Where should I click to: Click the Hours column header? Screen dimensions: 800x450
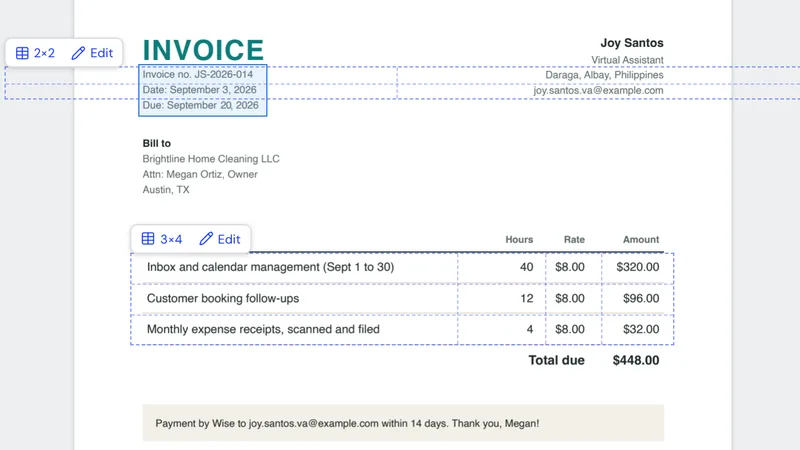[519, 239]
